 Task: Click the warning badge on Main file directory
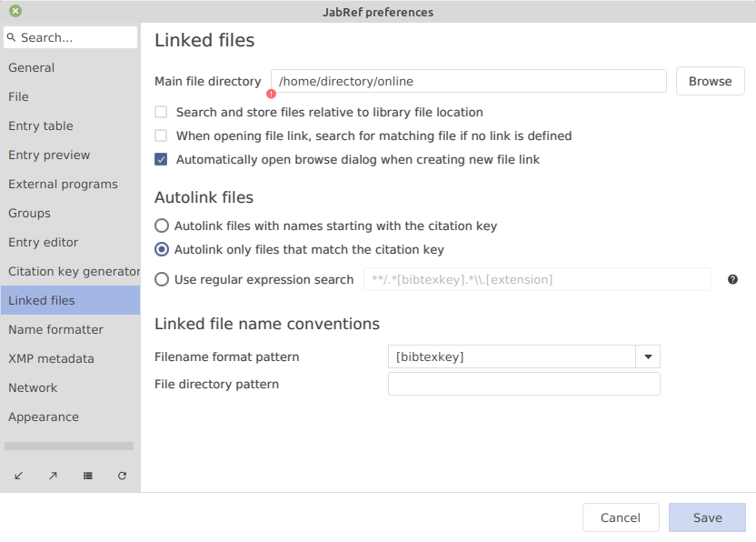pyautogui.click(x=271, y=94)
